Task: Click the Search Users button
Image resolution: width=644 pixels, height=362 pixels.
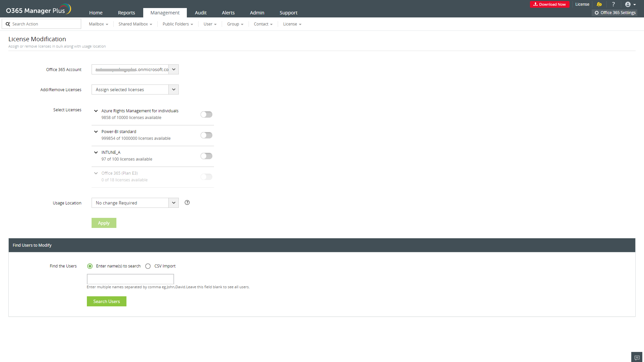Action: [x=106, y=301]
